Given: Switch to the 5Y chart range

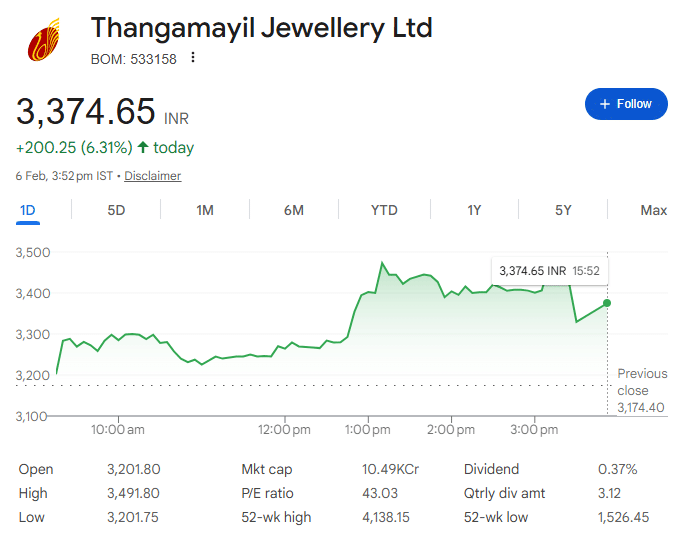Looking at the screenshot, I should pos(563,210).
